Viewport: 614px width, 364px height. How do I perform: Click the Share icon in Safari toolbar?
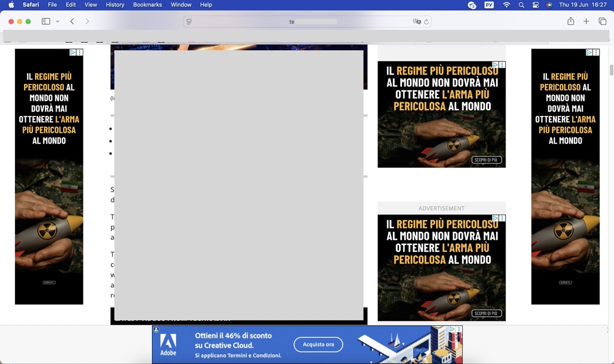(x=570, y=22)
